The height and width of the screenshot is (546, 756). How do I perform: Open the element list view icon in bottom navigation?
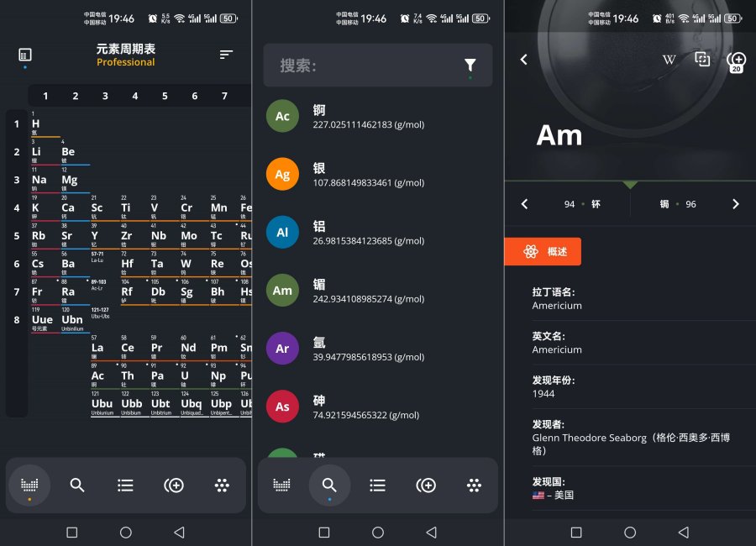coord(124,485)
